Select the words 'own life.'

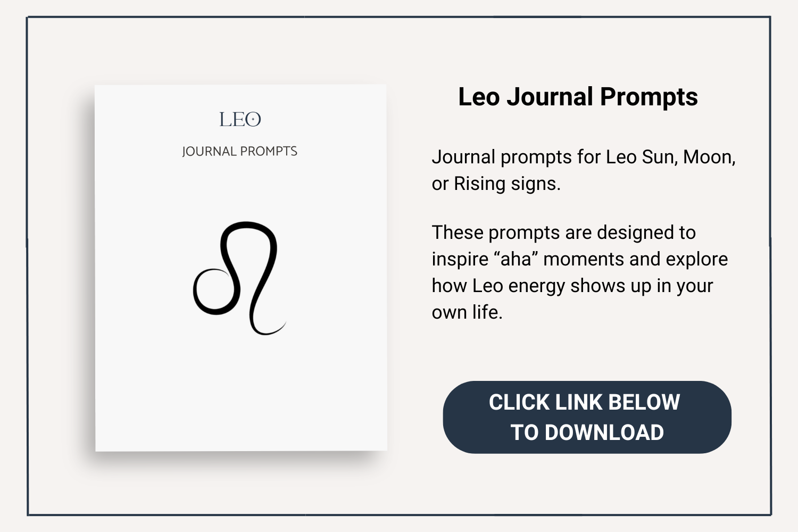pos(467,313)
